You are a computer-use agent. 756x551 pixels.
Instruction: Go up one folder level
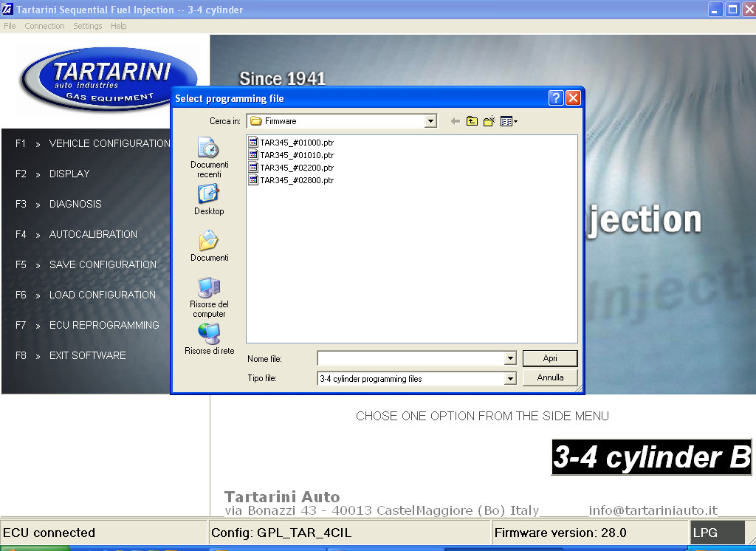[x=472, y=121]
